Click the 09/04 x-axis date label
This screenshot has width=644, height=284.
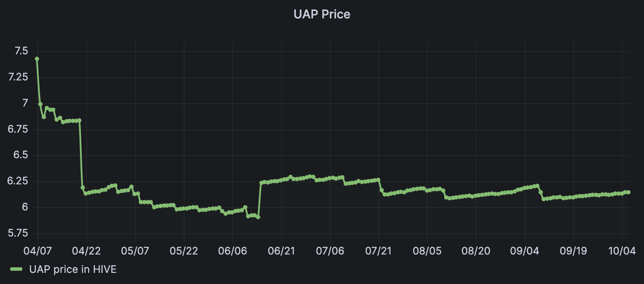coord(525,251)
